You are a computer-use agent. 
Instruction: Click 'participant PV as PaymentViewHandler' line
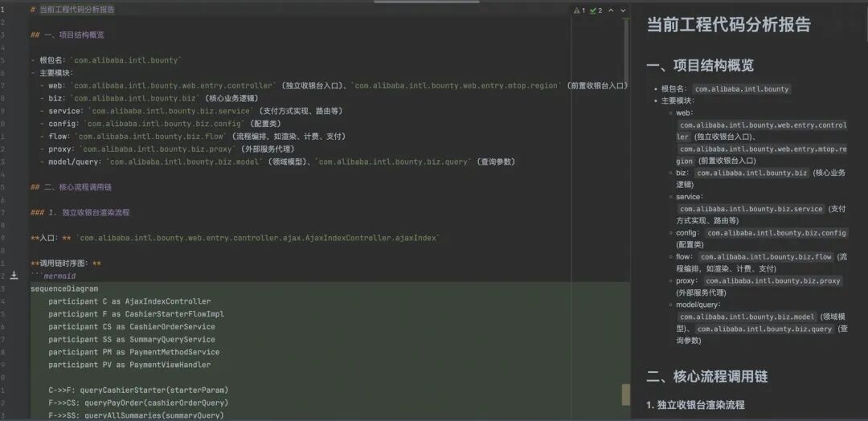pos(129,365)
